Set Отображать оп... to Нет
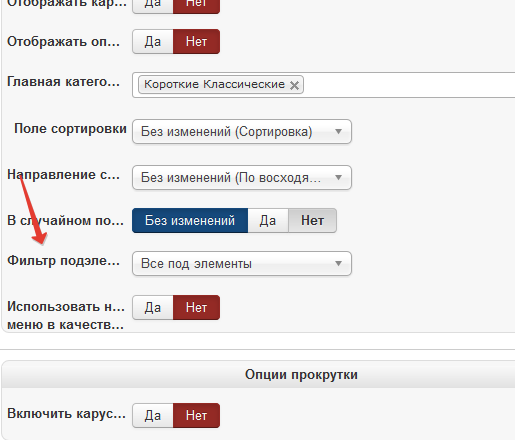This screenshot has width=515, height=440. (x=196, y=41)
